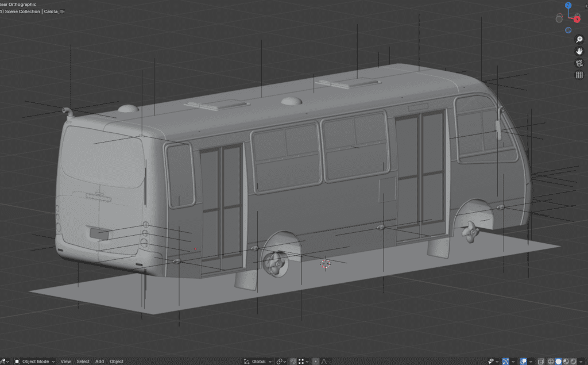Open the Select menu

click(83, 362)
